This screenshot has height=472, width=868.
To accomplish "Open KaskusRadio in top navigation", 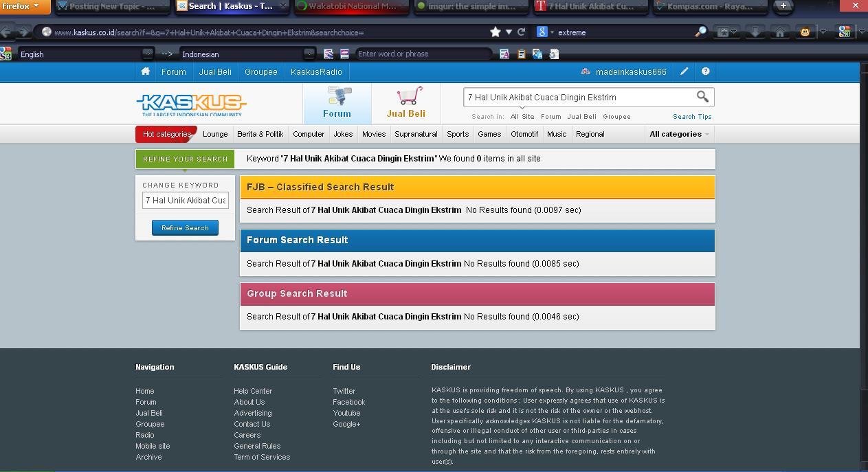I will pyautogui.click(x=316, y=71).
